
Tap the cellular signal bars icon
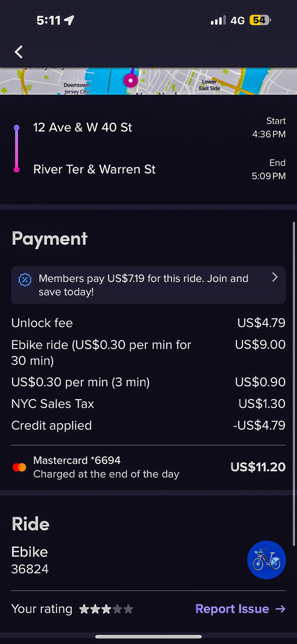pos(218,20)
